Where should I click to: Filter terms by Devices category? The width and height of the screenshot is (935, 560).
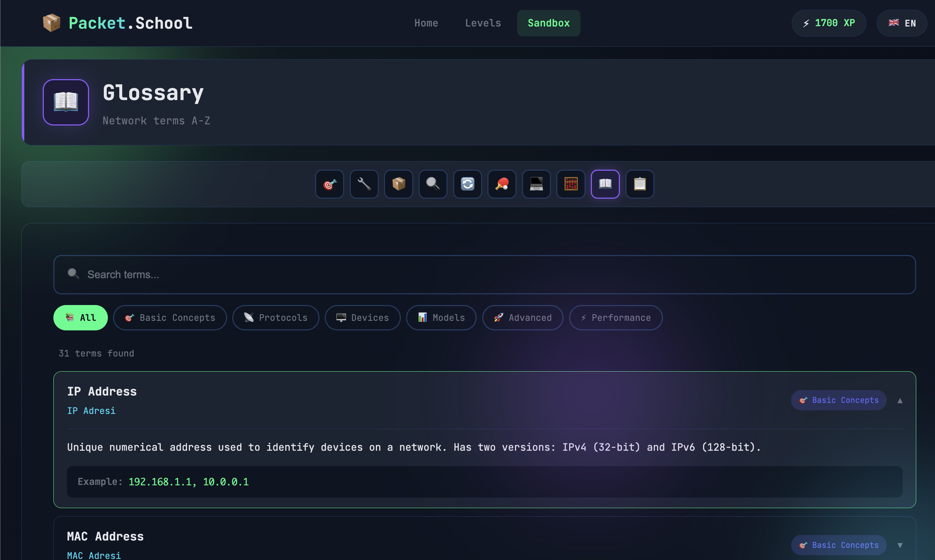pyautogui.click(x=362, y=318)
